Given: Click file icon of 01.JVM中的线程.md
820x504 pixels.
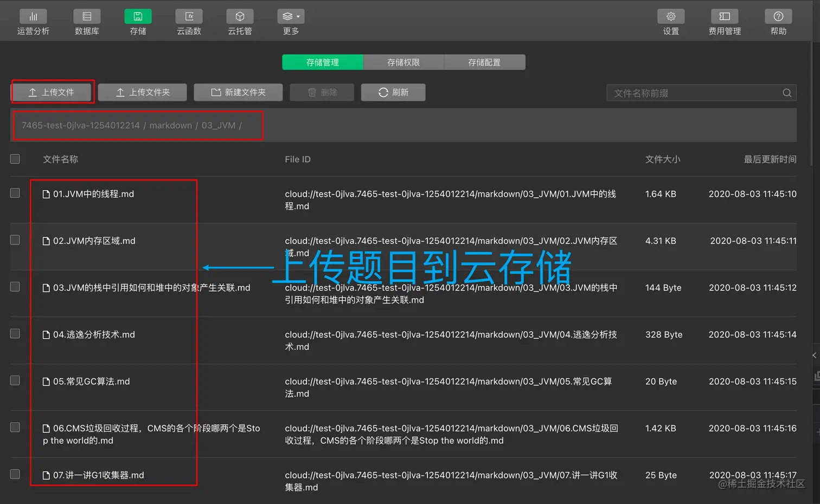Looking at the screenshot, I should click(x=47, y=194).
